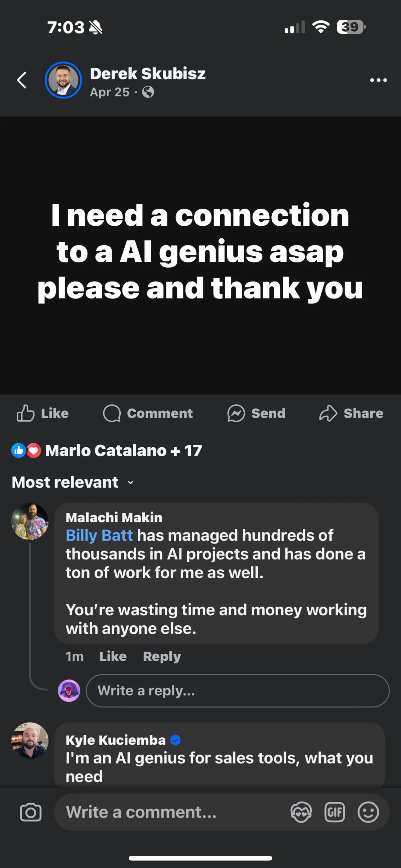Like Derek Skubisz's post
Image resolution: width=401 pixels, height=868 pixels.
(x=43, y=413)
